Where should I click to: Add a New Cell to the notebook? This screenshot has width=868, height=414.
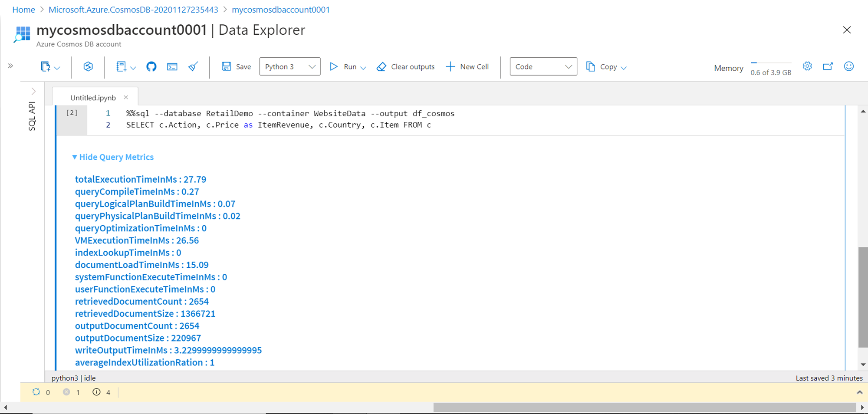pyautogui.click(x=467, y=66)
